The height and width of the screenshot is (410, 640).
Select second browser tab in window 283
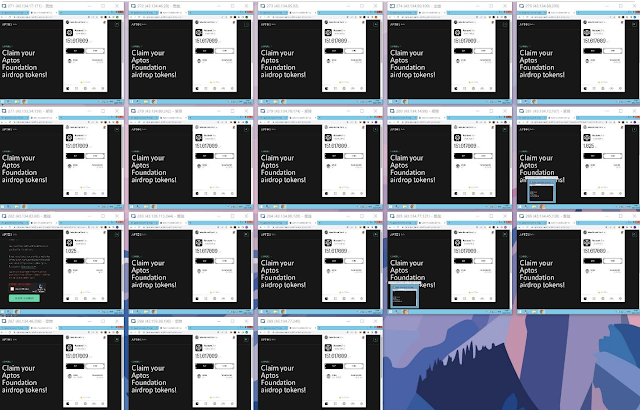click(172, 223)
